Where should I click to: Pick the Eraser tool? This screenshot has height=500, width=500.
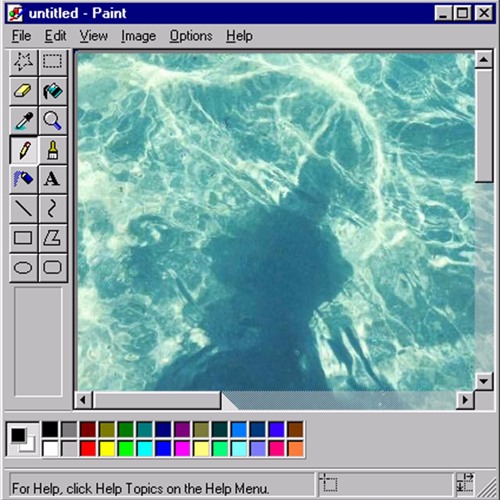[x=23, y=91]
